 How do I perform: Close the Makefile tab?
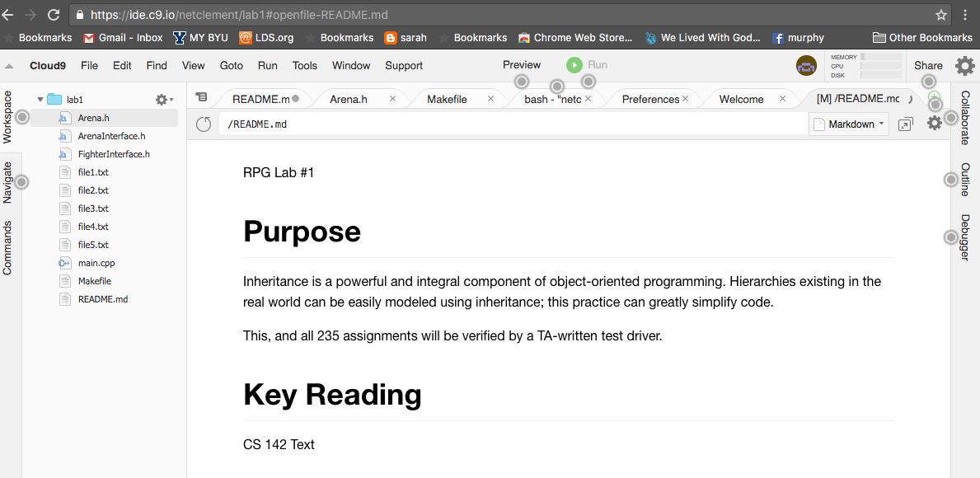[x=490, y=99]
